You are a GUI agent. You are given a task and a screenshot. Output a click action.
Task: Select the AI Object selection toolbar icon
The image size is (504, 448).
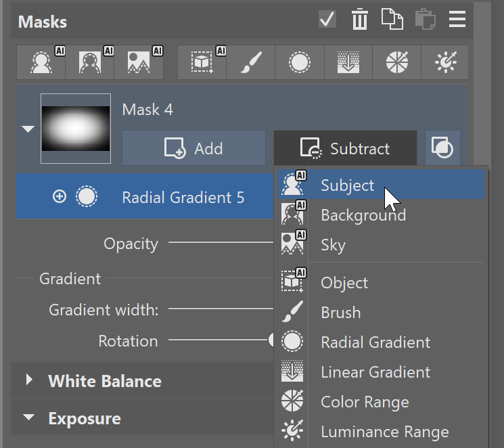[x=202, y=63]
